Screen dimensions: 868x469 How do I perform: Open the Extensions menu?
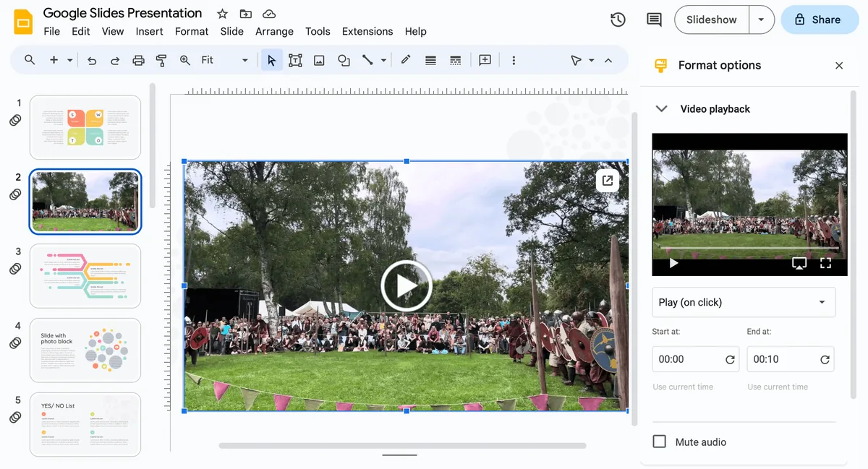pyautogui.click(x=367, y=31)
